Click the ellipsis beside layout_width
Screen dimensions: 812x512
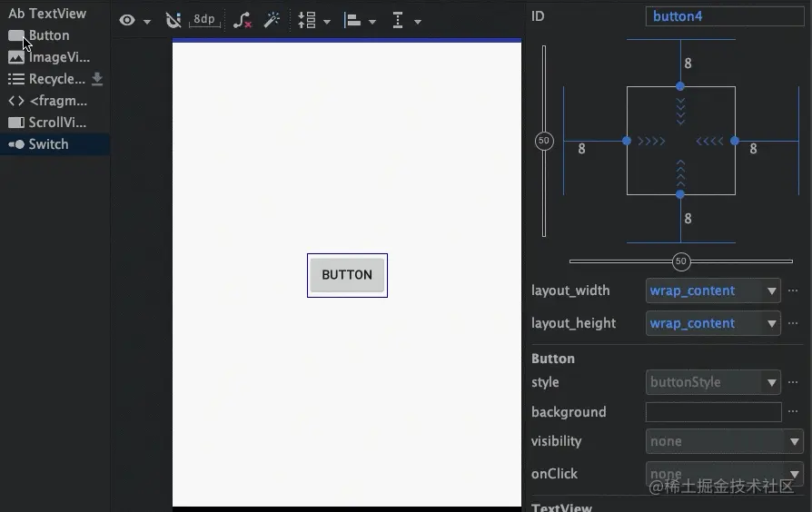tap(793, 290)
